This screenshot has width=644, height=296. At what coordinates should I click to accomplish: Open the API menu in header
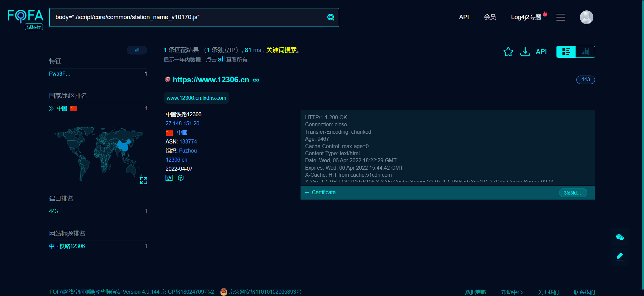[464, 17]
